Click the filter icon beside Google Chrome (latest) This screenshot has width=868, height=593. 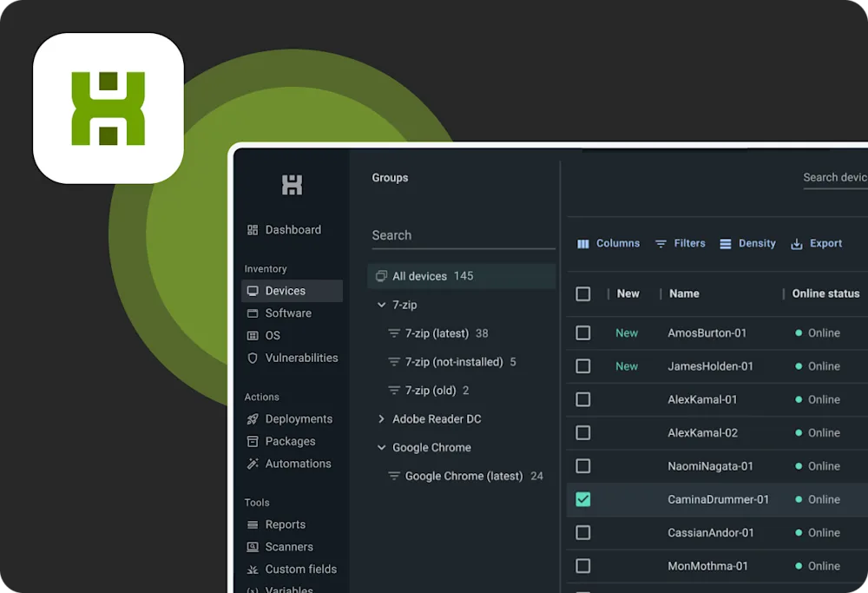click(393, 476)
